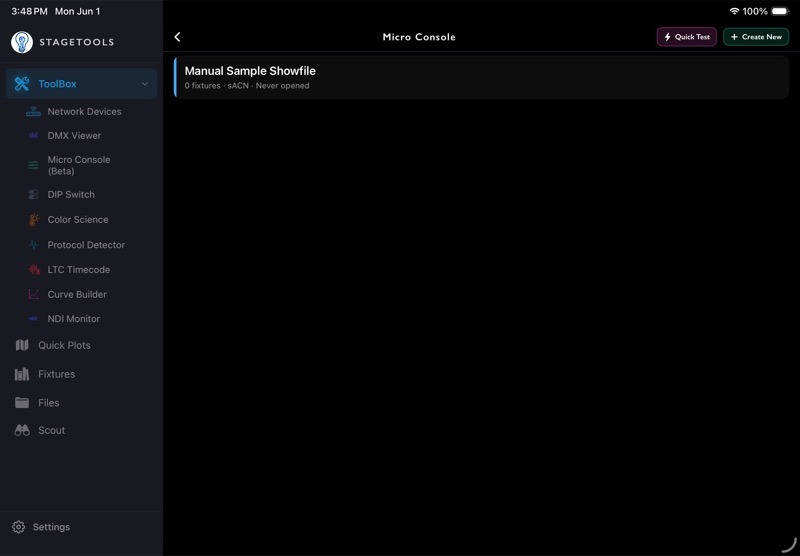The width and height of the screenshot is (800, 556).
Task: Open Settings from sidebar
Action: [x=51, y=527]
